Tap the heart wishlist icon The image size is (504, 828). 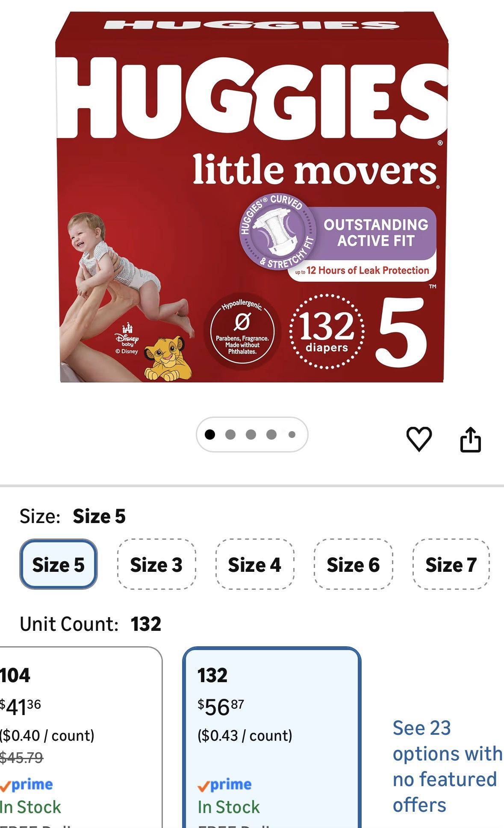(419, 439)
